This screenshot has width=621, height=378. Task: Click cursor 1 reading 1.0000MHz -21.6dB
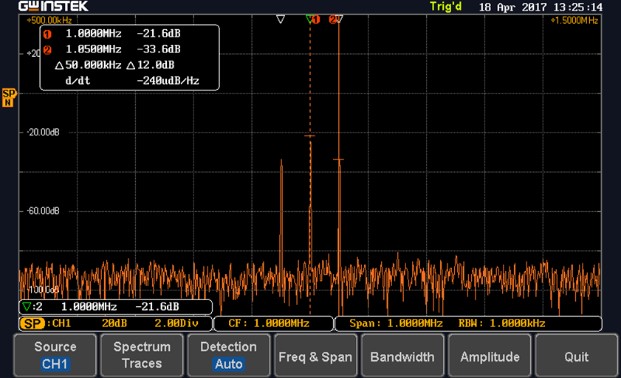(x=123, y=34)
